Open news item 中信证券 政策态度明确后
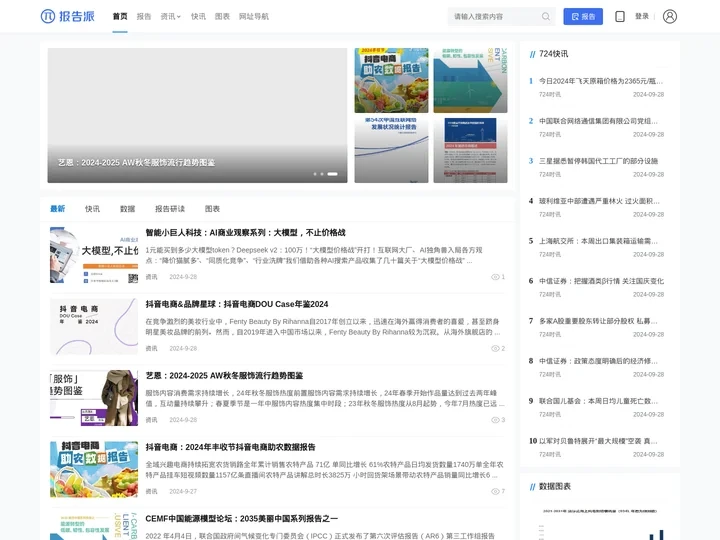 598,361
